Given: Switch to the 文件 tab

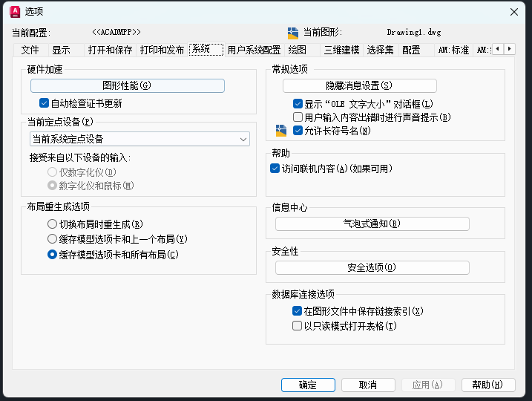Looking at the screenshot, I should [30, 50].
